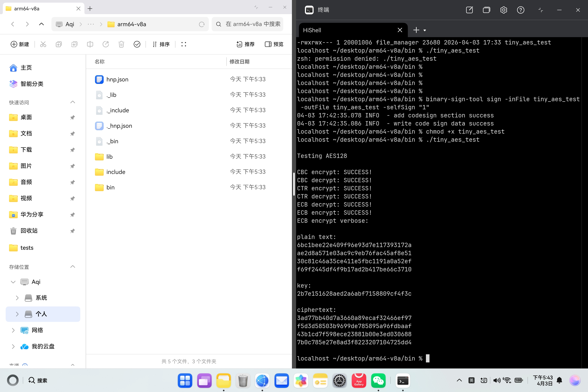Image resolution: width=588 pixels, height=392 pixels.
Task: Open WeChat from the dock
Action: click(378, 380)
